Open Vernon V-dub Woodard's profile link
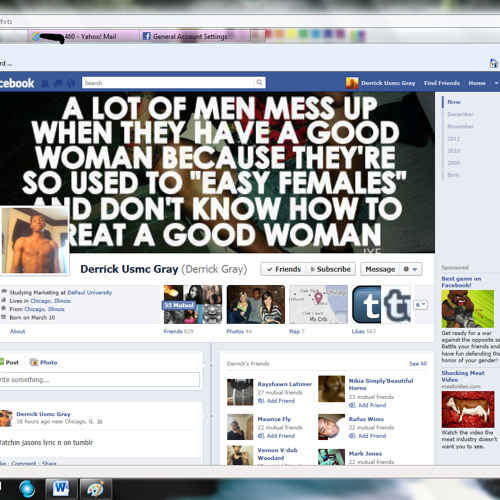 pos(277,454)
